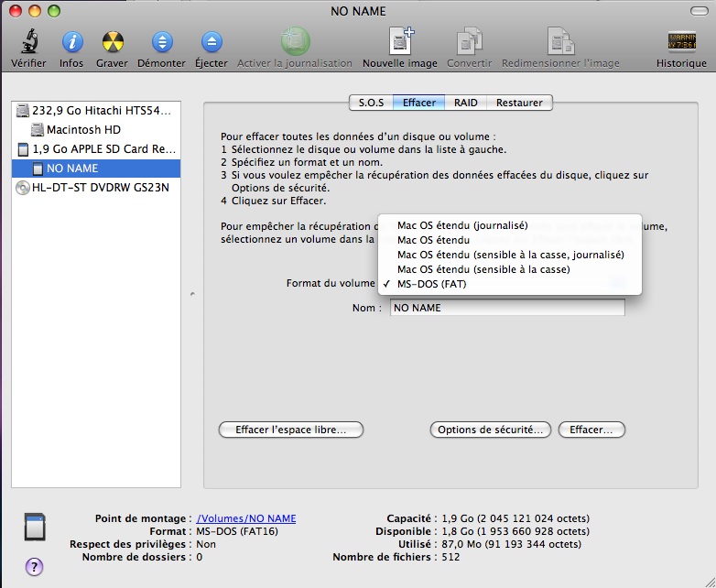Click the Vérifier microscope icon

(29, 42)
